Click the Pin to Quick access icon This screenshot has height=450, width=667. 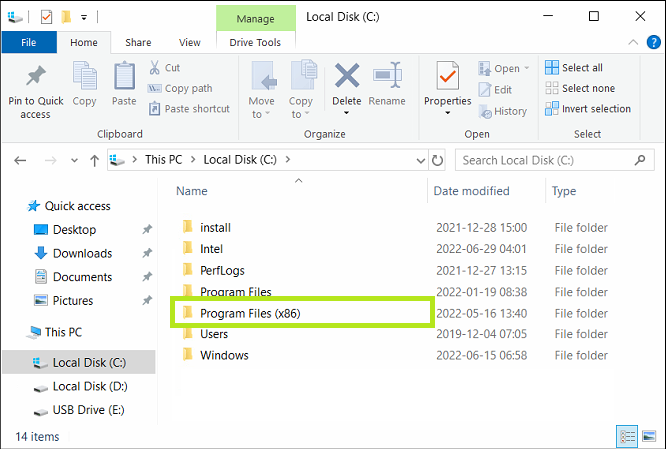pyautogui.click(x=35, y=78)
